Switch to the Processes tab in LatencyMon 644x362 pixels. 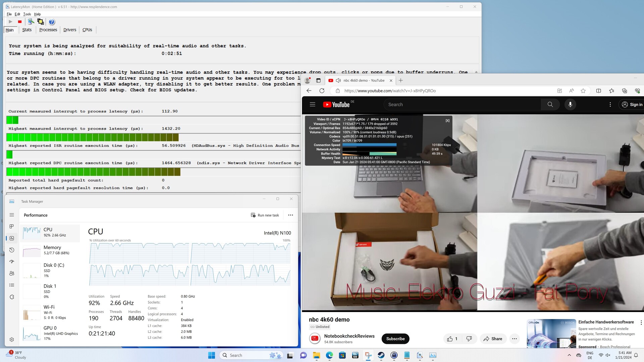click(x=48, y=30)
